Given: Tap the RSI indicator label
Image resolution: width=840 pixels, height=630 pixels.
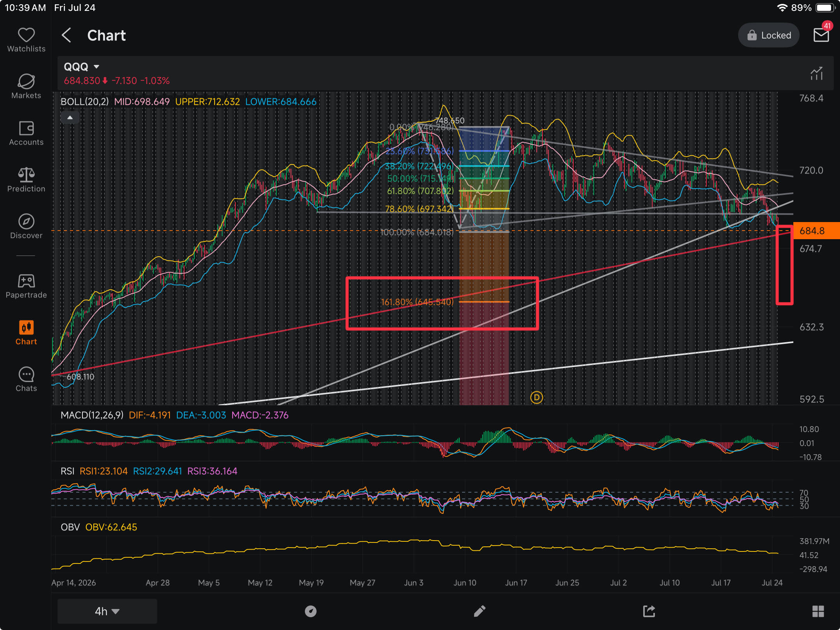Looking at the screenshot, I should [67, 471].
